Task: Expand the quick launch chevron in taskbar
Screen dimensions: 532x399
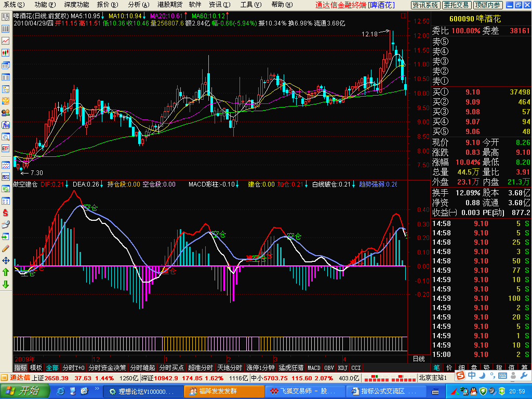Action: pos(97,389)
